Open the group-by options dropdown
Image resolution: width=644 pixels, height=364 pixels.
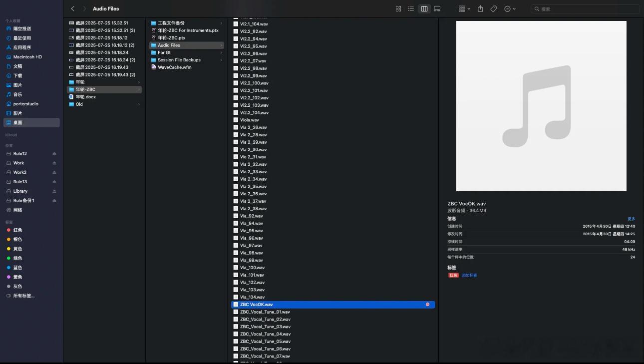tap(464, 8)
